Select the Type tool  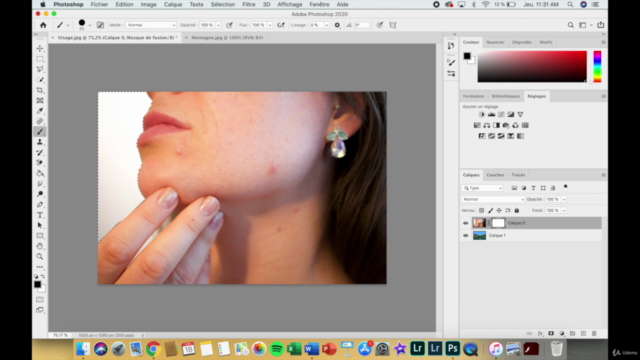[40, 215]
